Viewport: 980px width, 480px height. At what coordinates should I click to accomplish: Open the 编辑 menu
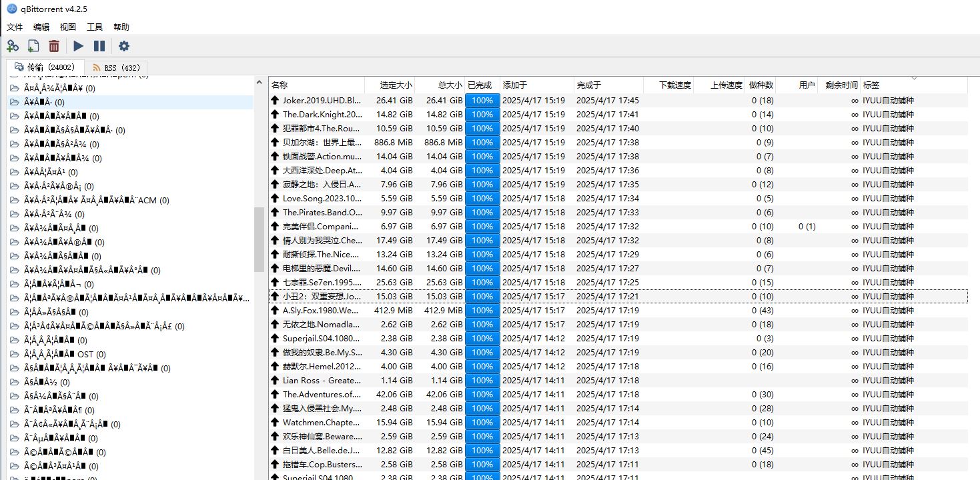click(41, 27)
